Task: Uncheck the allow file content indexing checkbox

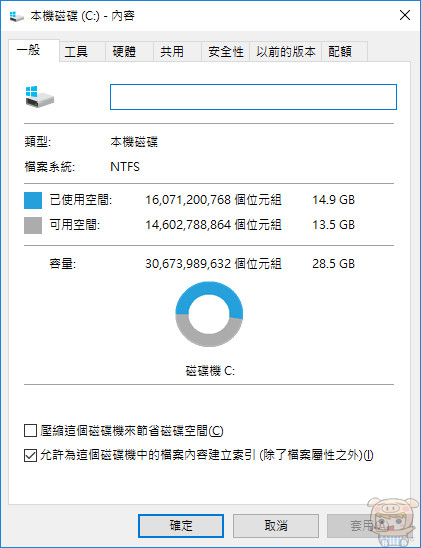Action: click(x=30, y=455)
